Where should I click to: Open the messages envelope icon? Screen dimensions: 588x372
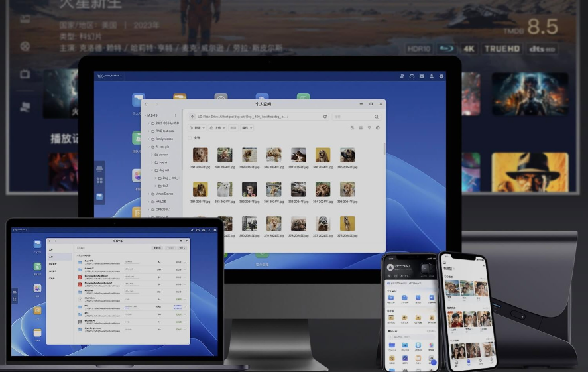pos(422,76)
